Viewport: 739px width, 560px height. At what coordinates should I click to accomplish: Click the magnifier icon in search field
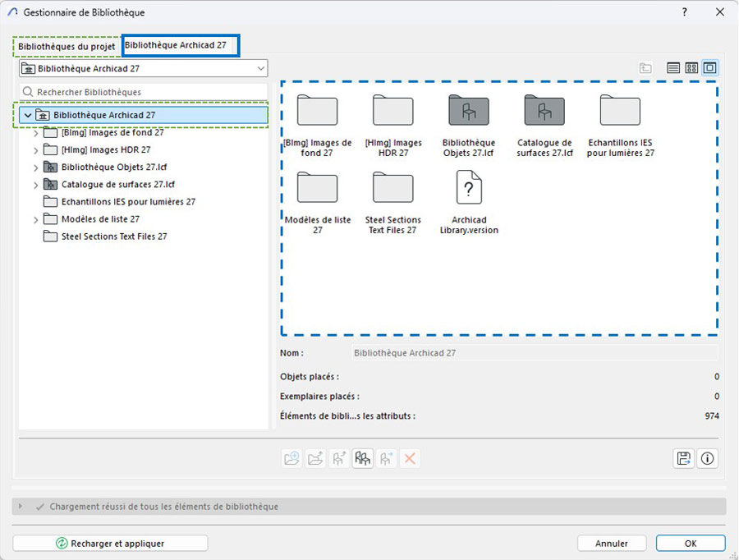[28, 92]
